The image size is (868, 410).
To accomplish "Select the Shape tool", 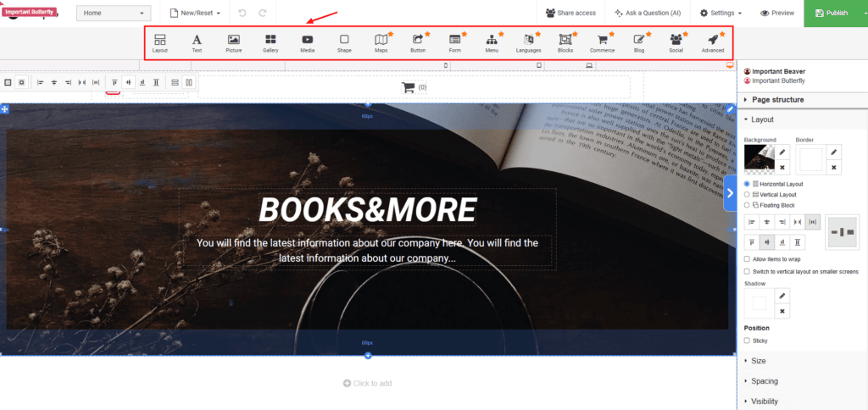I will pos(344,43).
